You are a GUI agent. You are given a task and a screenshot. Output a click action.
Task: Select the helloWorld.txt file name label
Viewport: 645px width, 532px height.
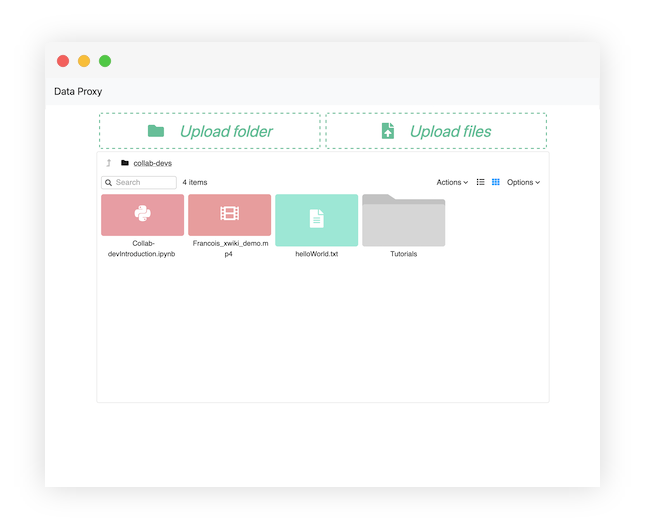(316, 254)
